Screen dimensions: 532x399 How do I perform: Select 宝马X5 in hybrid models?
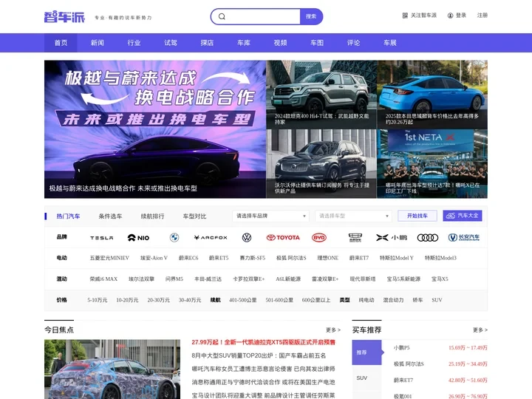440,279
